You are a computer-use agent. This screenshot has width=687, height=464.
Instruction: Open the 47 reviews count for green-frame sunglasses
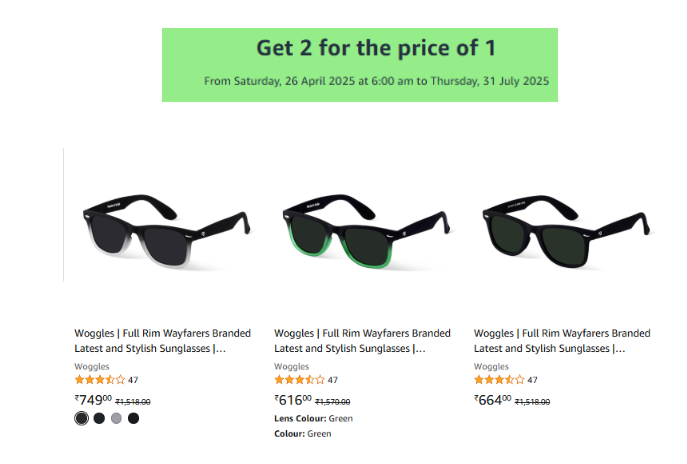point(333,380)
